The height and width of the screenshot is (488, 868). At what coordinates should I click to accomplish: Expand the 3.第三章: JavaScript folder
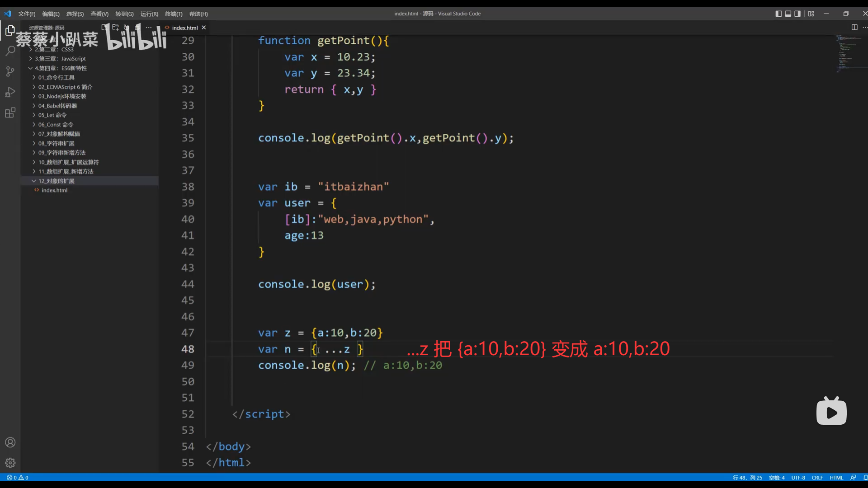(x=60, y=59)
